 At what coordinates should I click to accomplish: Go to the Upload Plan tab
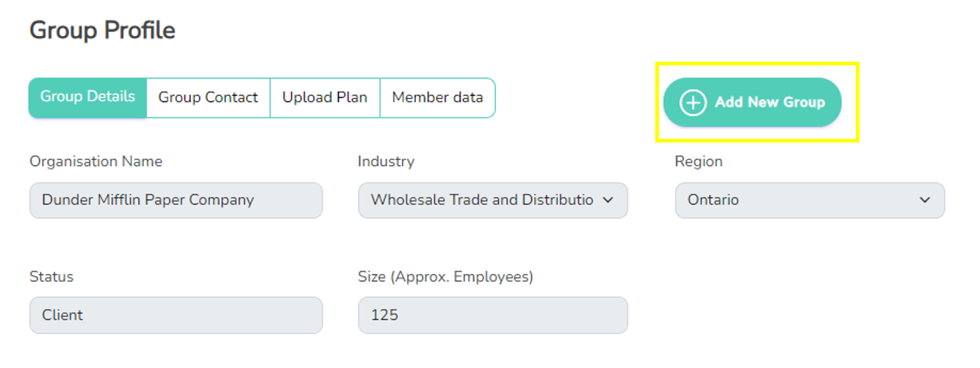pyautogui.click(x=325, y=98)
